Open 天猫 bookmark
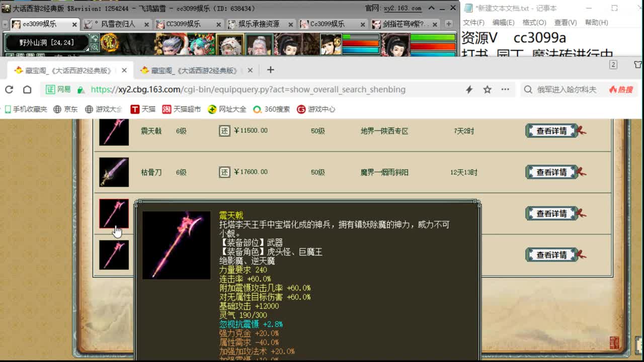Image resolution: width=644 pixels, height=362 pixels. tap(143, 109)
